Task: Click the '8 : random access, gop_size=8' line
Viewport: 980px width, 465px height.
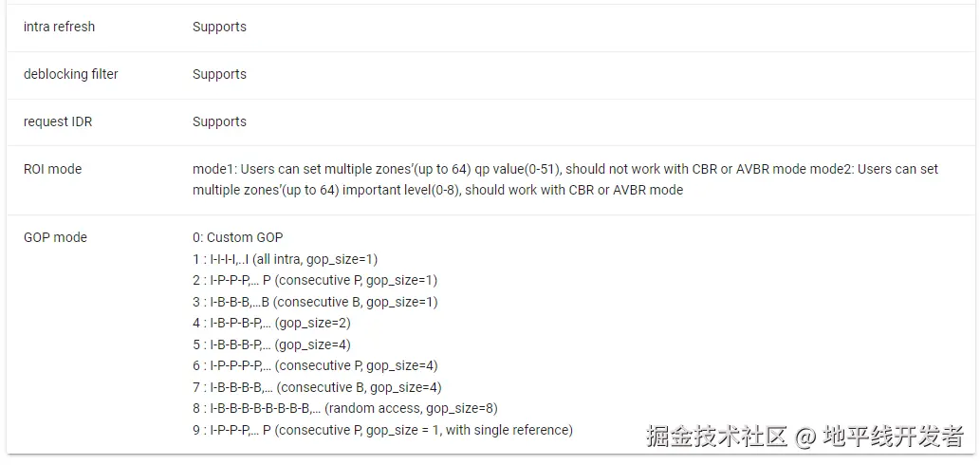Action: click(x=344, y=408)
